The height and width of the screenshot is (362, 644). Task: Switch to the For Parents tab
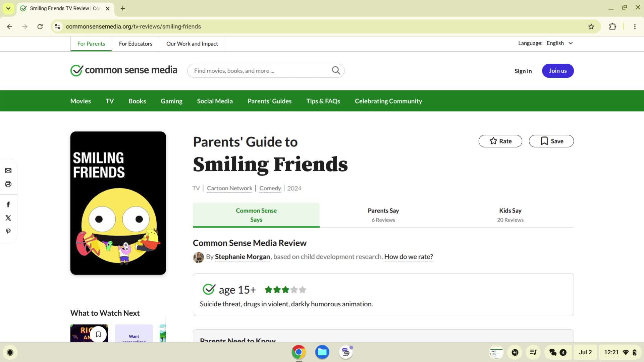click(x=91, y=44)
